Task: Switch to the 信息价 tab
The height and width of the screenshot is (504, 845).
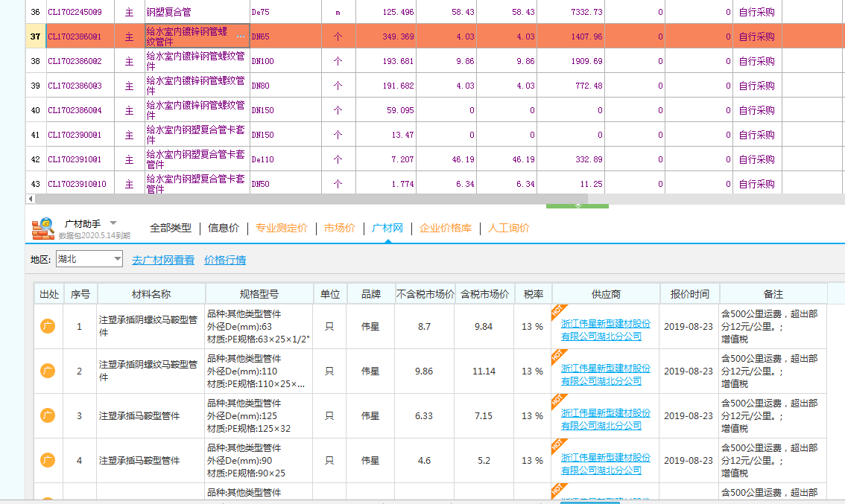Action: click(x=224, y=228)
